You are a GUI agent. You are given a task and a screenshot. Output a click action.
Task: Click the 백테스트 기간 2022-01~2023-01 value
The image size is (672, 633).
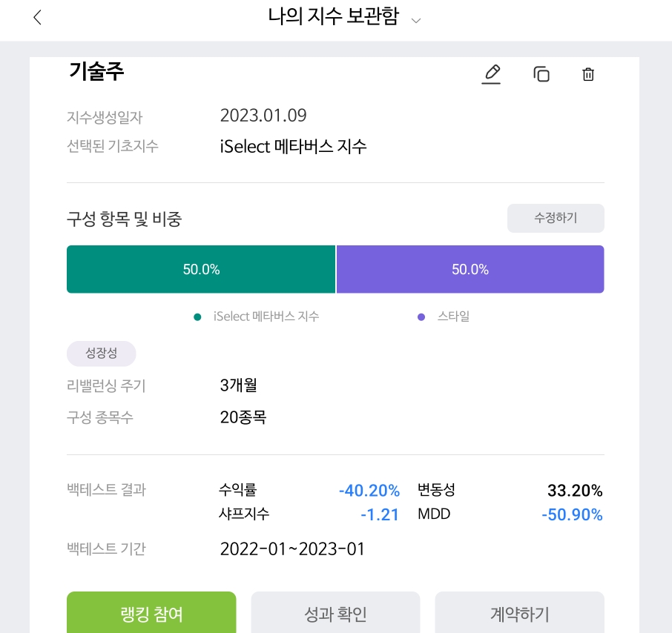(x=292, y=549)
